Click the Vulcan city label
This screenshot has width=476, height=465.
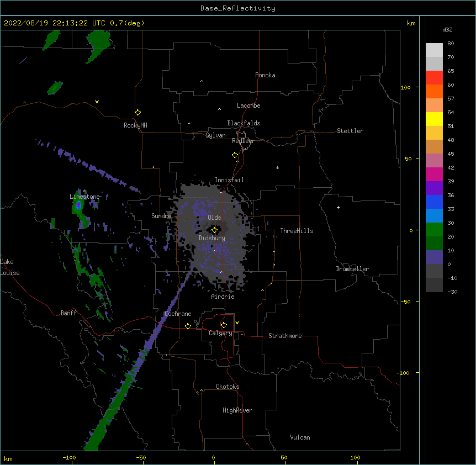click(300, 437)
